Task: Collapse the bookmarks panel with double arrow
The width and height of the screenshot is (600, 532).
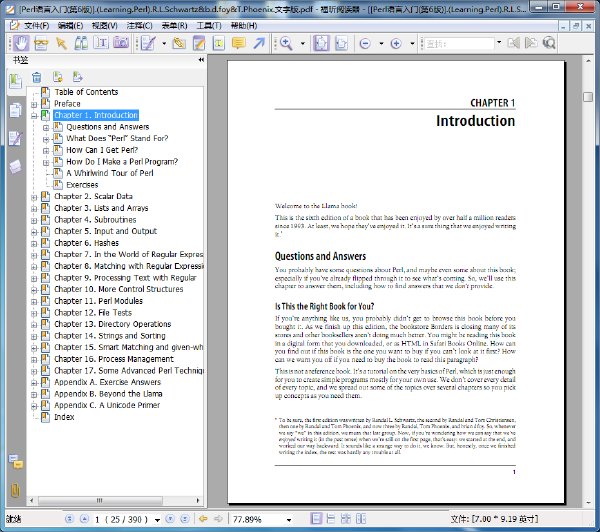Action: (x=201, y=60)
